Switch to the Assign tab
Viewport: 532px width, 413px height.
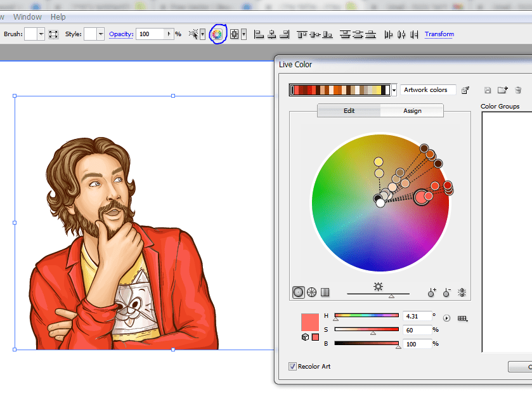(x=412, y=110)
